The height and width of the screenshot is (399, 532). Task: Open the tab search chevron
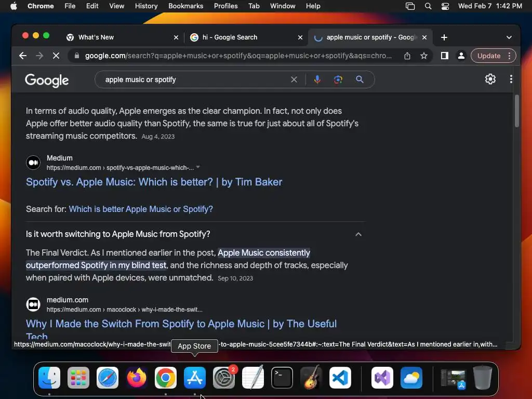509,37
